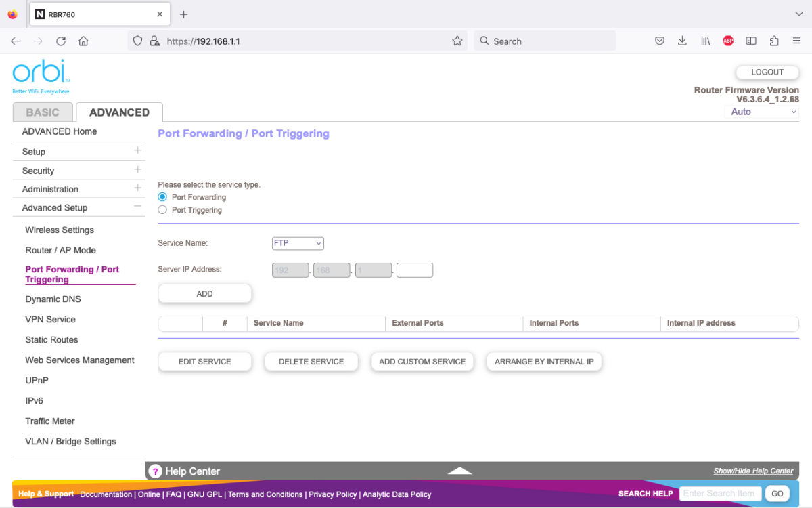Click the Orbi logo
The height and width of the screenshot is (508, 812).
pyautogui.click(x=41, y=77)
